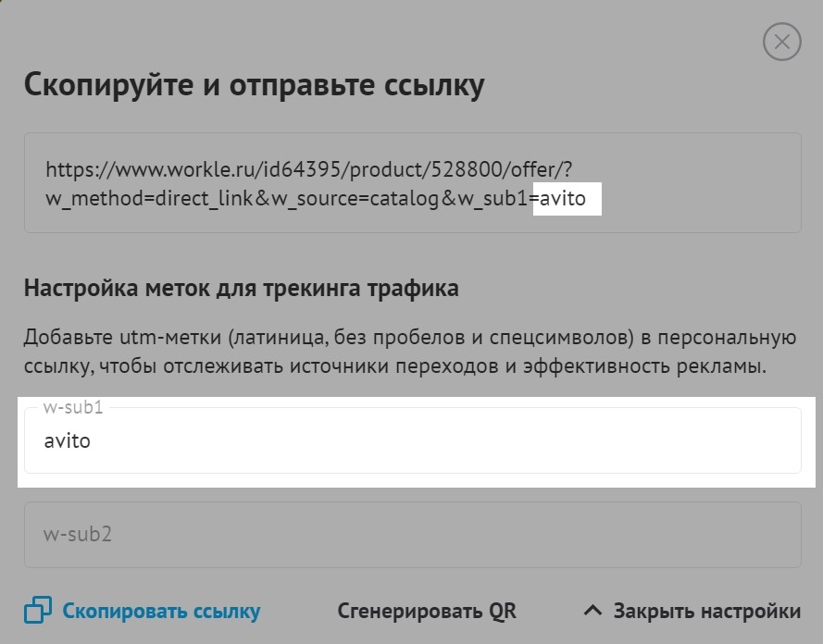The height and width of the screenshot is (644, 823).
Task: Click inside the generated link text box
Action: (x=413, y=182)
